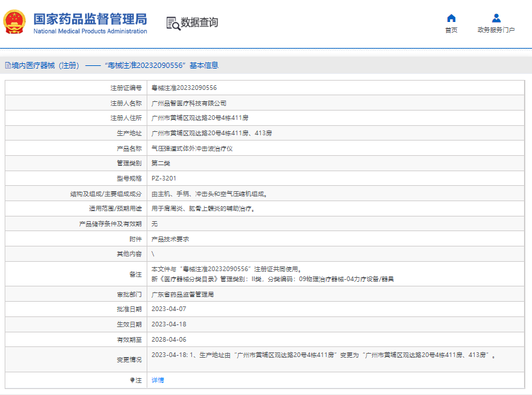Image resolution: width=532 pixels, height=395 pixels.
Task: Select 广州品智医疗科技有限公司 cell
Action: point(189,103)
